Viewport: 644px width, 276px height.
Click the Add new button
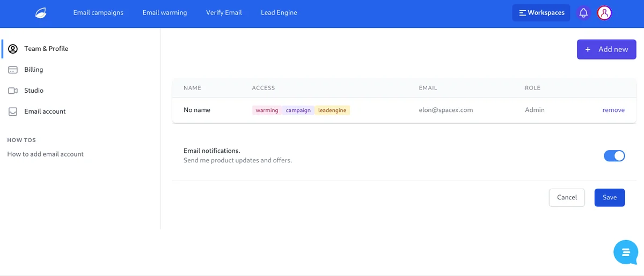point(606,49)
